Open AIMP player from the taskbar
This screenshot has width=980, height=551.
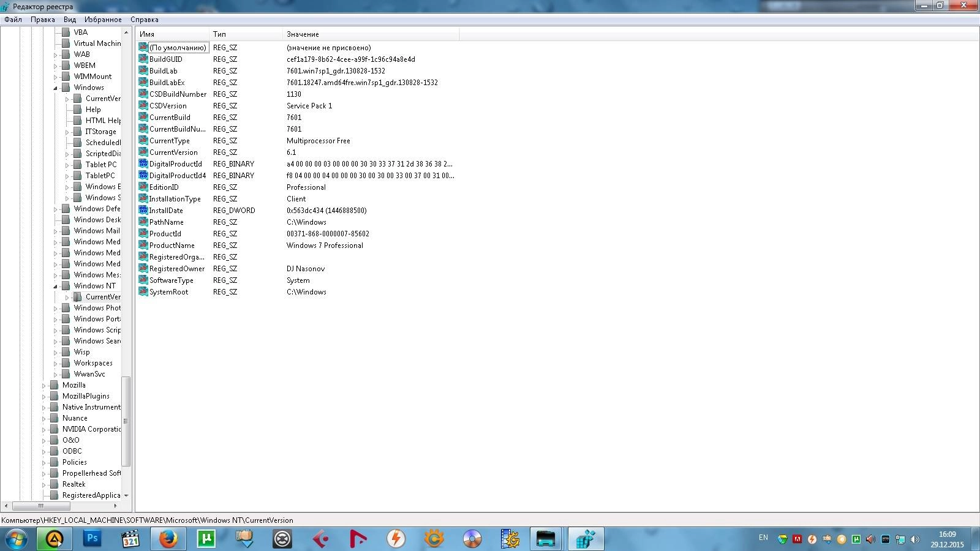click(55, 539)
